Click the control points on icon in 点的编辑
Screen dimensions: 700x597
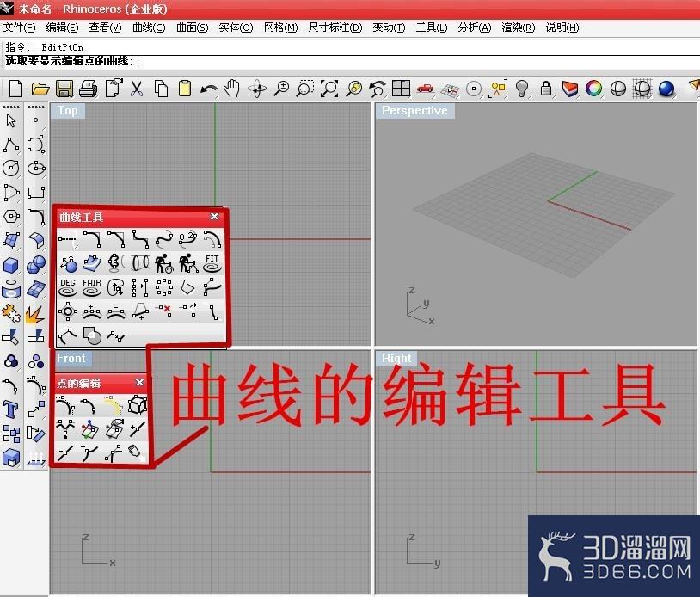coord(65,405)
